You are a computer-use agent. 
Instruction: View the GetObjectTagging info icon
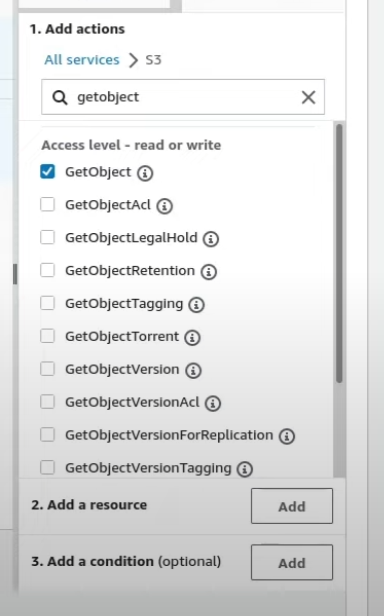pos(196,304)
